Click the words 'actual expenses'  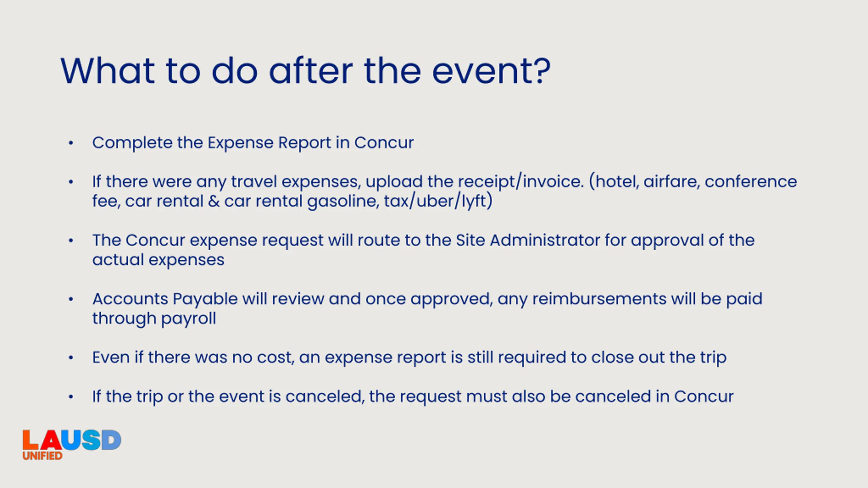coord(158,260)
